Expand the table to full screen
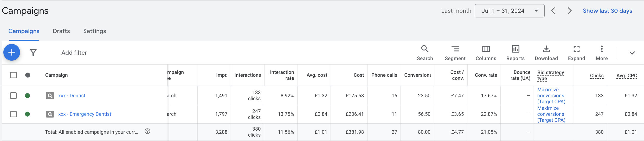This screenshot has width=644, height=141. [x=576, y=53]
